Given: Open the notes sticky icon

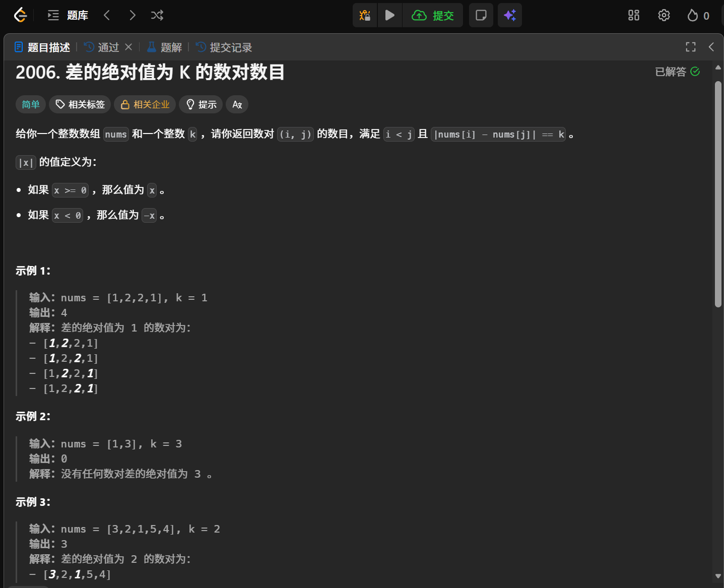Looking at the screenshot, I should 481,15.
